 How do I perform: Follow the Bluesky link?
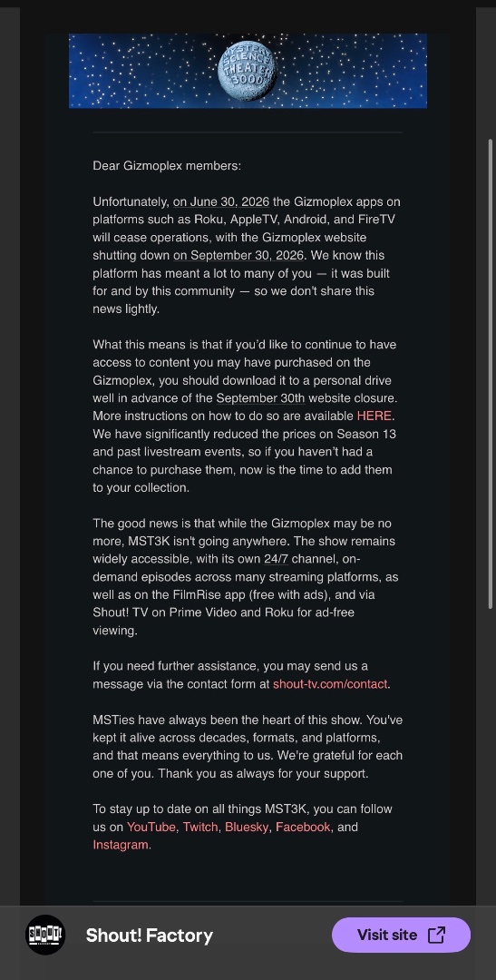click(247, 827)
